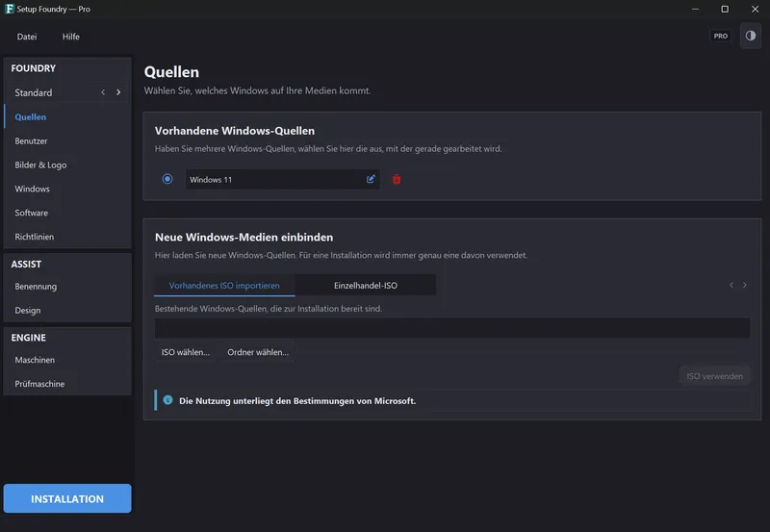The height and width of the screenshot is (532, 770).
Task: Open Software section in sidebar
Action: point(67,213)
